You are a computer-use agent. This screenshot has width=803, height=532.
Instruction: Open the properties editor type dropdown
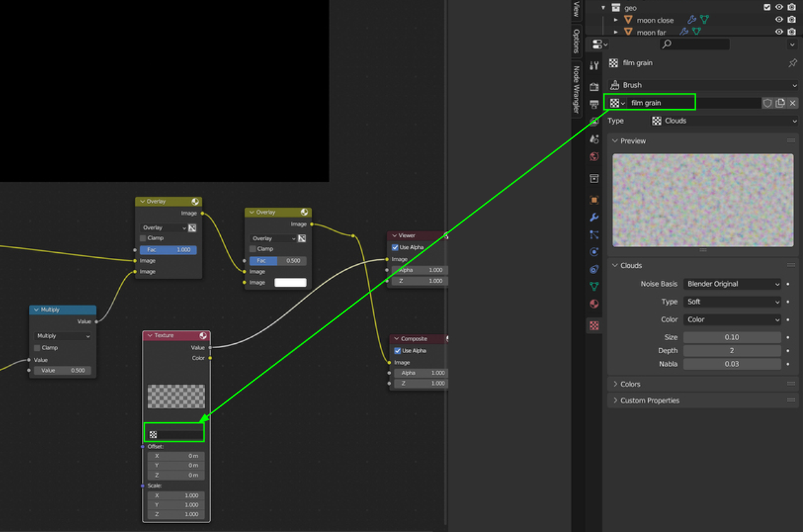600,44
